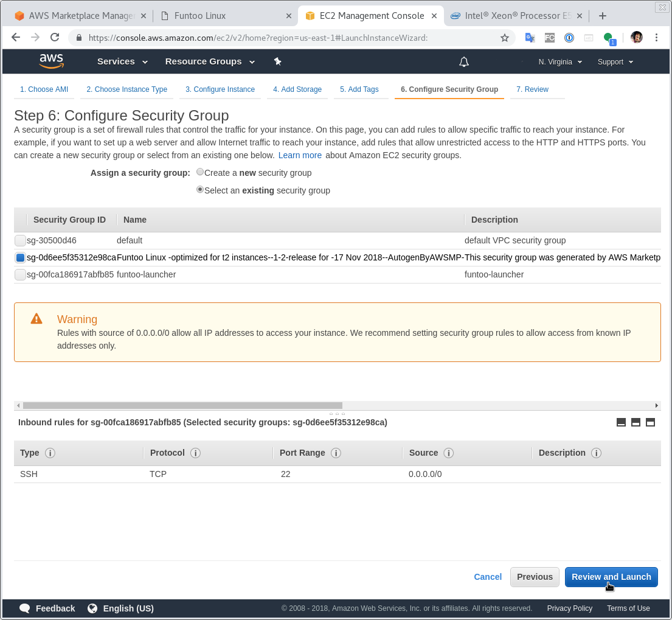The width and height of the screenshot is (672, 620).
Task: Click the info icon next to Protocol
Action: click(x=195, y=453)
